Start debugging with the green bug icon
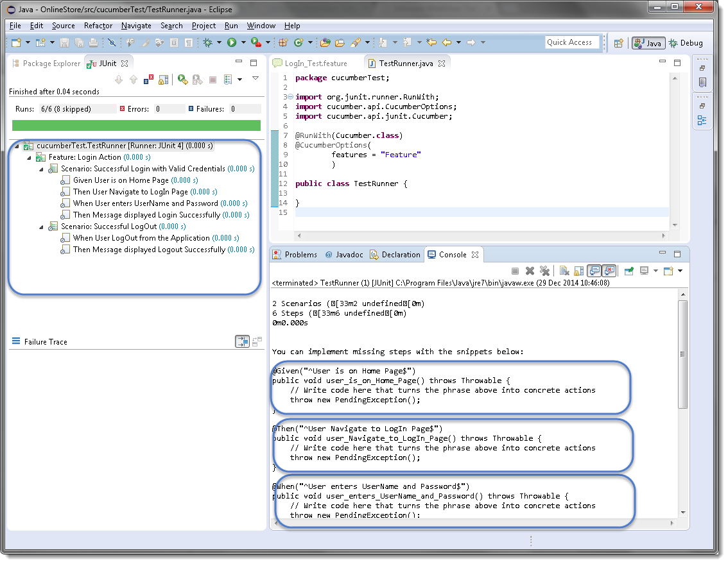The image size is (728, 564). 208,43
